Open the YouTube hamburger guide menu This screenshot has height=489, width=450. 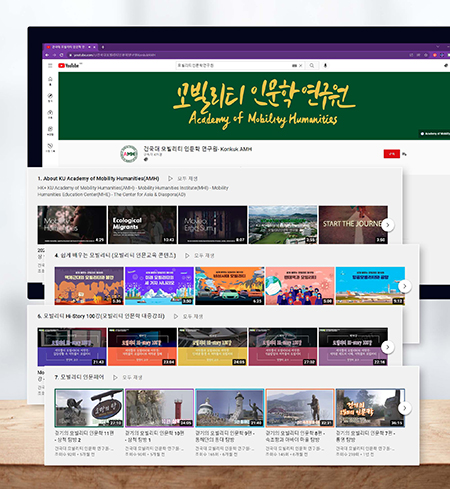[50, 66]
